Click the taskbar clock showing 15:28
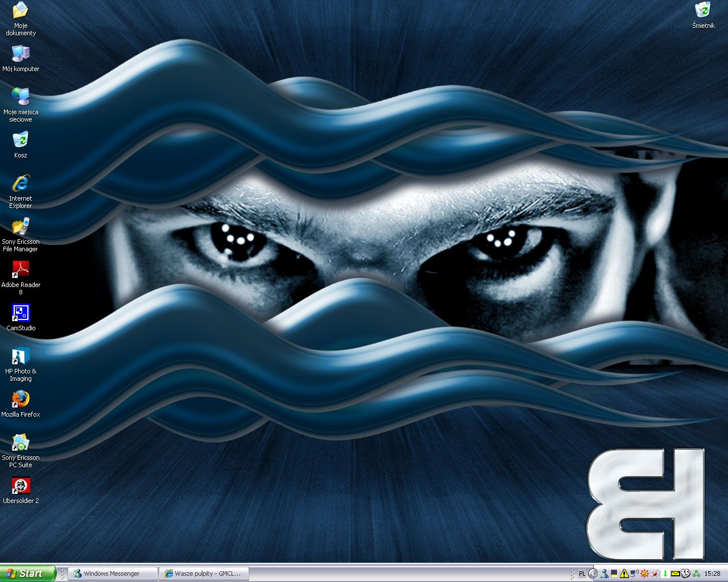 tap(712, 573)
